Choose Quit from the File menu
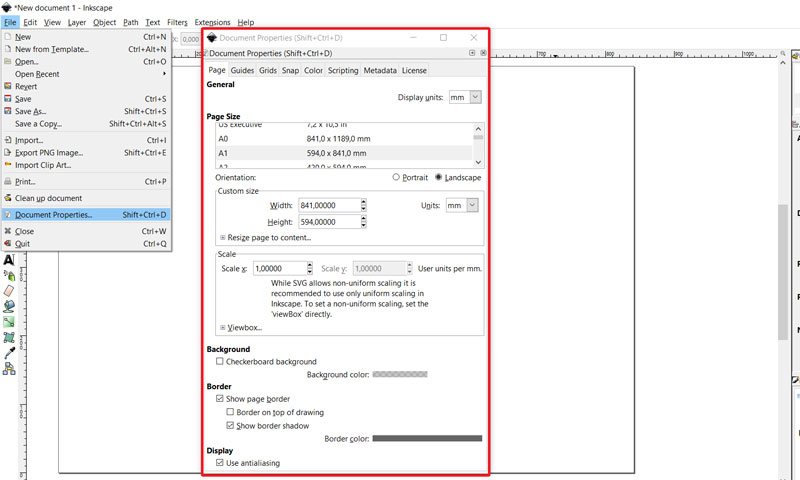Viewport: 800px width, 480px height. 86,244
